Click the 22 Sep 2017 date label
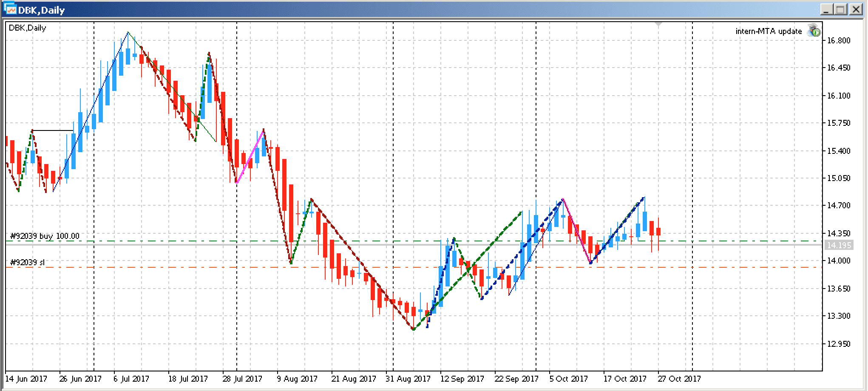This screenshot has width=868, height=391. point(516,379)
